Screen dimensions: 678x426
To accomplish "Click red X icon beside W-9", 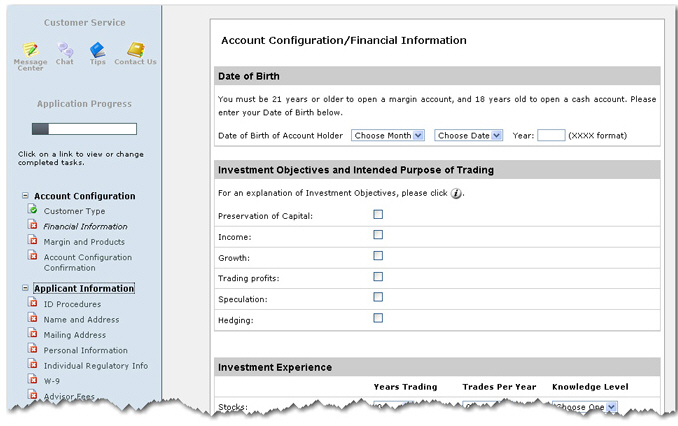I will click(32, 379).
